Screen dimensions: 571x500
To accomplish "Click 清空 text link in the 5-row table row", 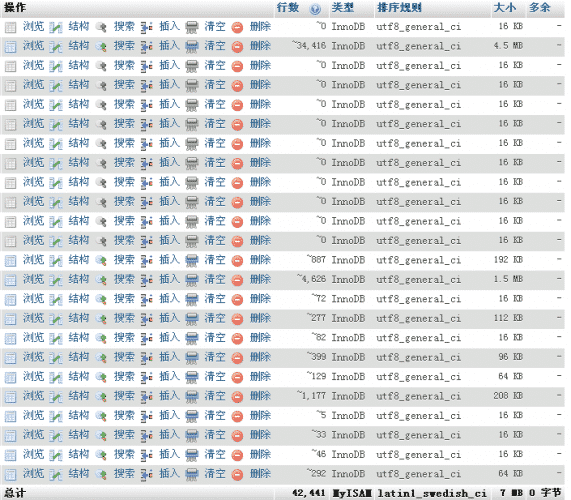I will [215, 415].
